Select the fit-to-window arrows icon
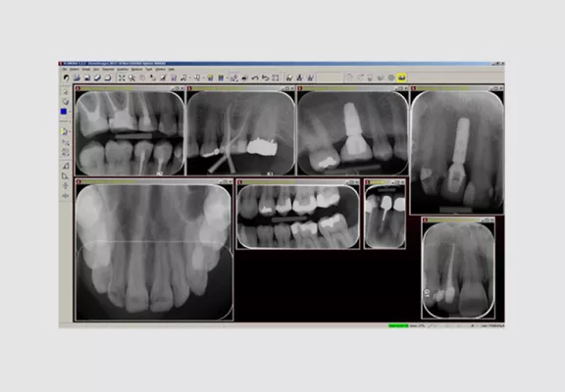Screen dimensions: 565x392 (122, 77)
